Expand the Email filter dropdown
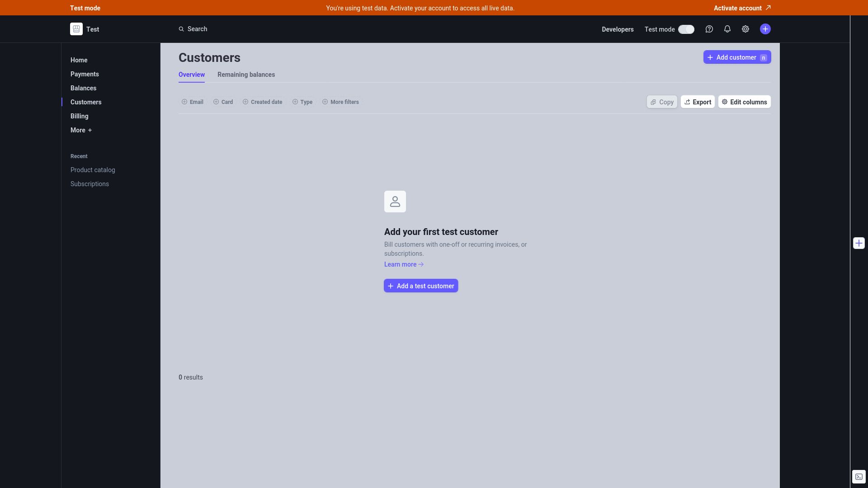The image size is (868, 488). point(193,102)
